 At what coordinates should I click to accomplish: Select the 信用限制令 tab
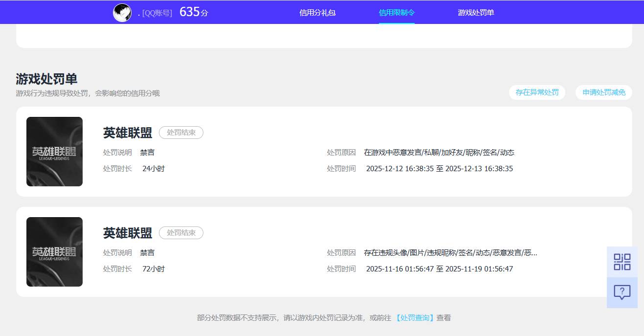[397, 13]
